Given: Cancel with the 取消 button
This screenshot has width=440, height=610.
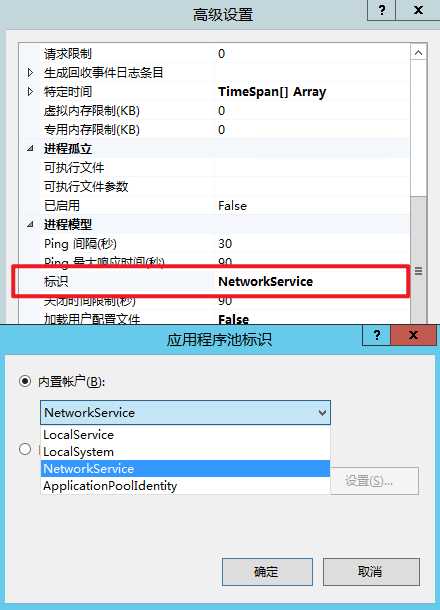Looking at the screenshot, I should (x=371, y=571).
